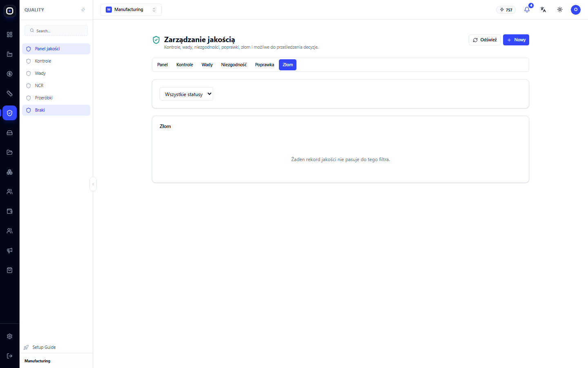Open Przeróbki in the sidebar
Image resolution: width=588 pixels, height=368 pixels.
coord(56,98)
